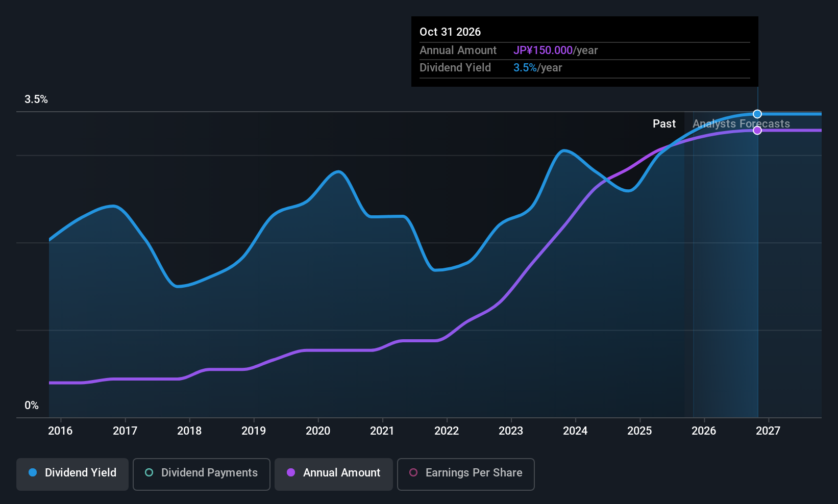Select the 2027 label on the x-axis
Screen dimensions: 838x504
[768, 431]
